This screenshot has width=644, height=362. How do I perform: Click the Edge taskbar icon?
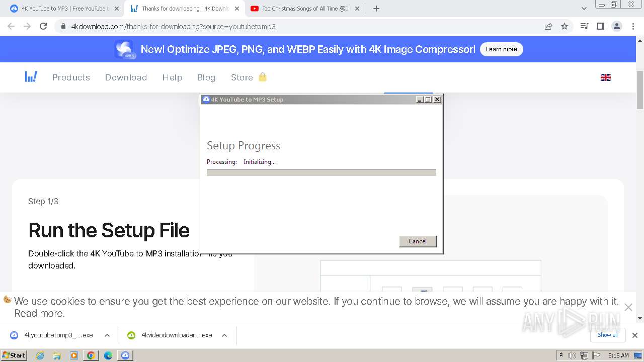(x=108, y=355)
